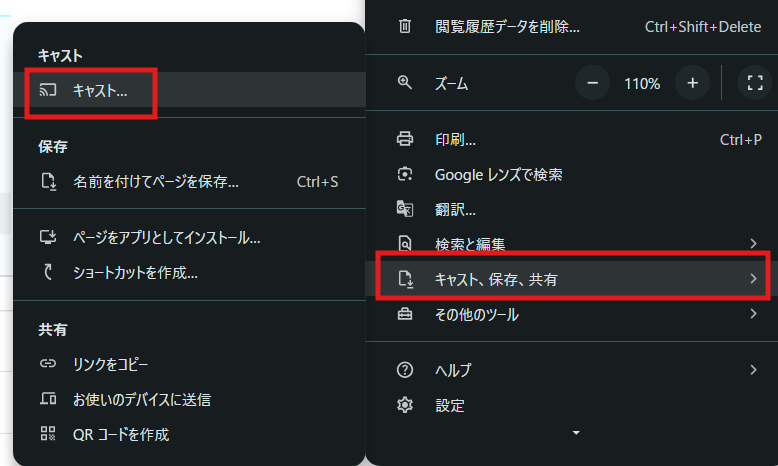Screen dimensions: 778x466
Task: Select ショートカットを作成 menu entry
Action: pyautogui.click(x=135, y=272)
